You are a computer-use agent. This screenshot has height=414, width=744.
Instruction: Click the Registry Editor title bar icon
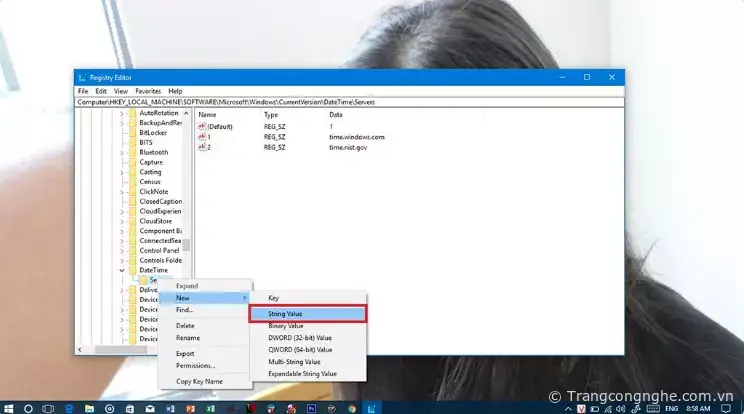coord(81,77)
